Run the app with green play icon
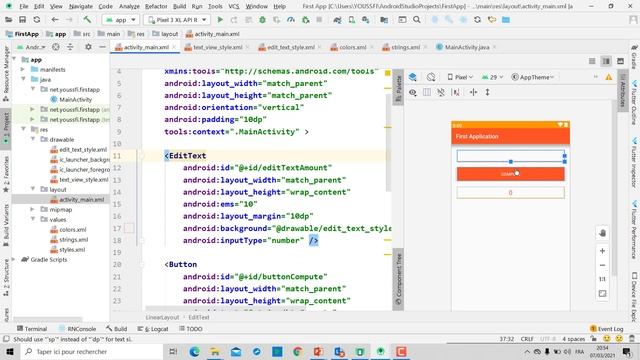 coord(220,20)
